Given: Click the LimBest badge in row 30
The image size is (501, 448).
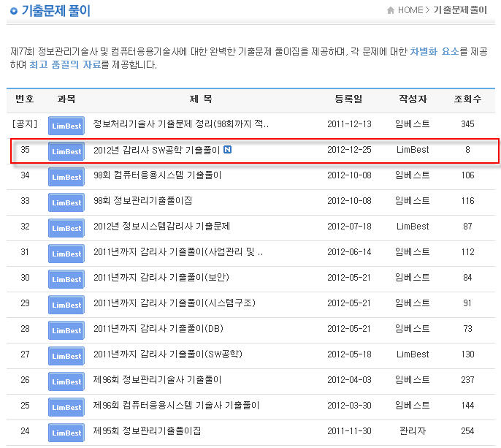Looking at the screenshot, I should pos(66,279).
